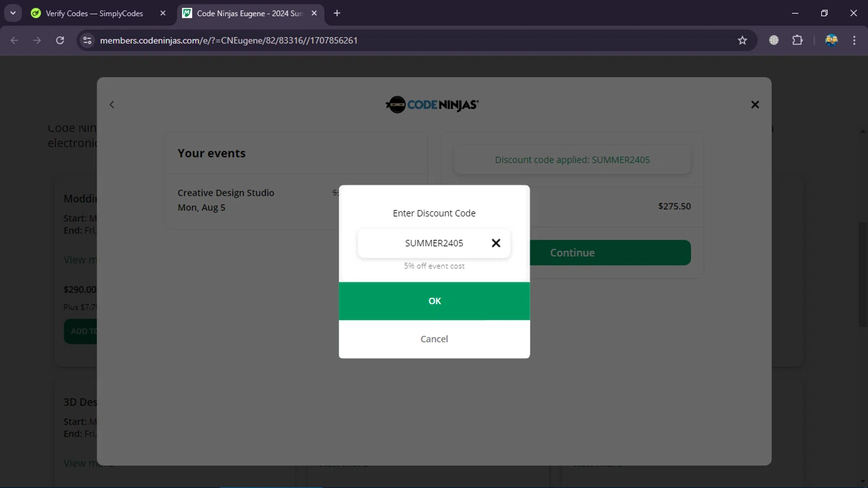Navigate back in browser history
Viewport: 868px width, 488px height.
point(14,41)
